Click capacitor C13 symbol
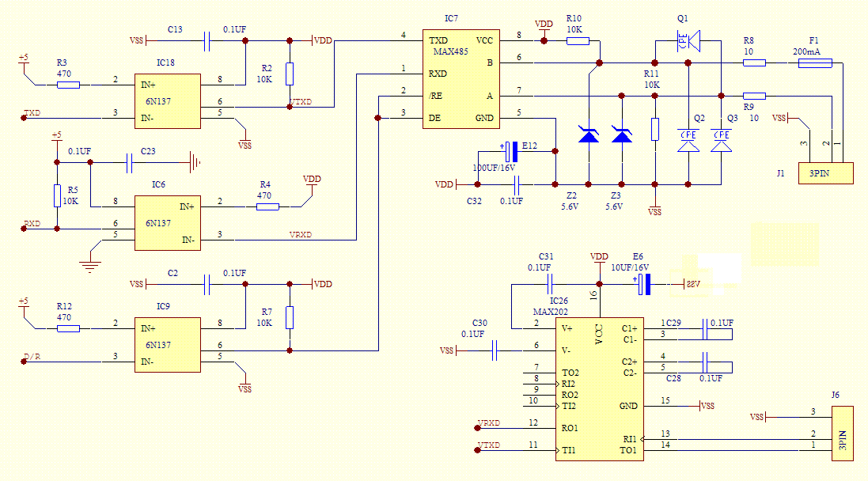The height and width of the screenshot is (481, 868). click(x=207, y=41)
